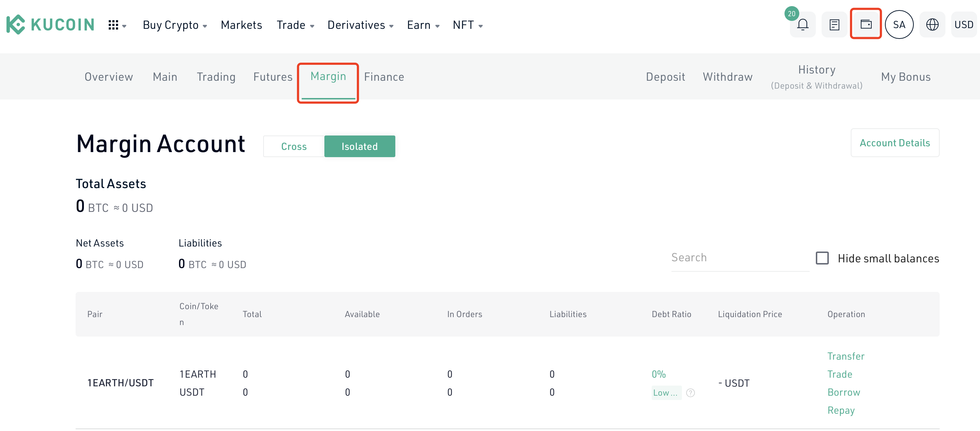
Task: Expand the NFT dropdown menu
Action: [x=468, y=25]
